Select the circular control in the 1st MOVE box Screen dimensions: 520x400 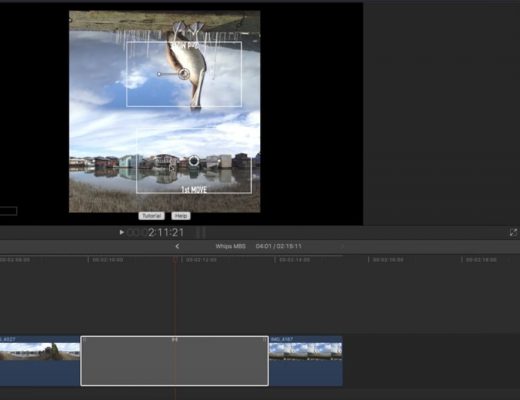pyautogui.click(x=194, y=161)
